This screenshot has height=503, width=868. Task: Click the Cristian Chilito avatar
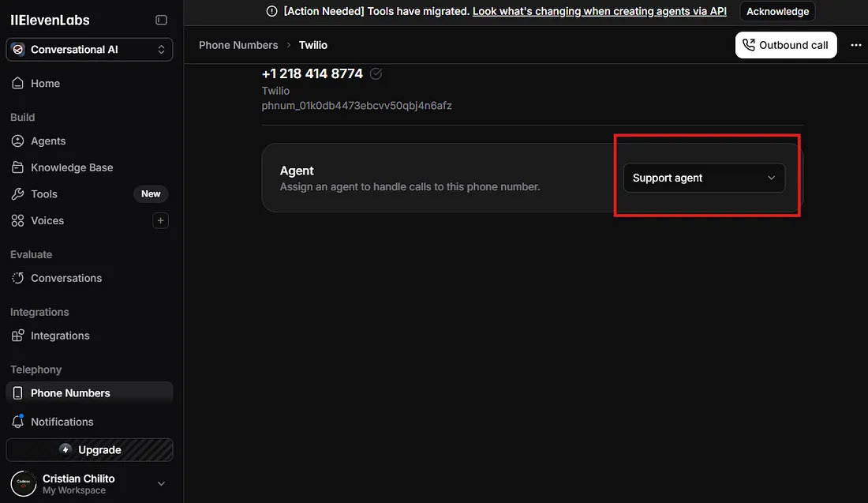pos(23,483)
